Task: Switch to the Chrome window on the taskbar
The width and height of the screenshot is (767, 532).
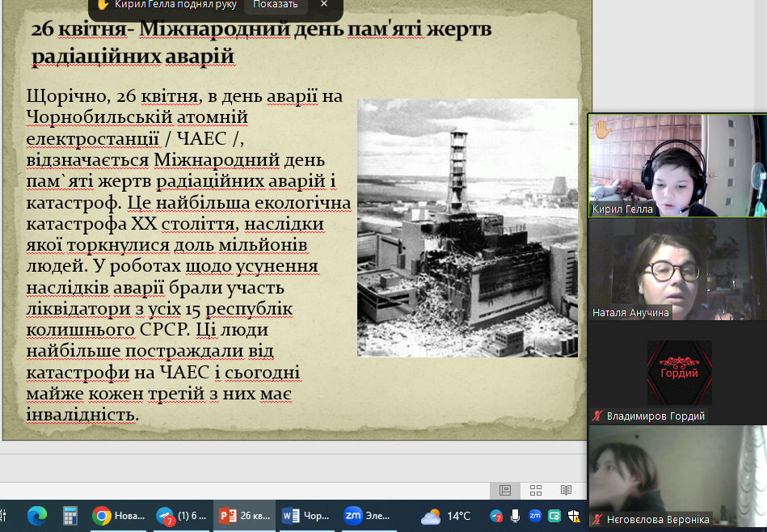Action: [118, 516]
